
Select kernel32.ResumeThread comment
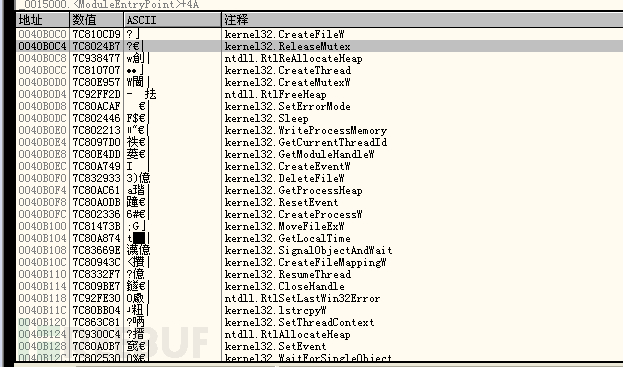coord(288,274)
